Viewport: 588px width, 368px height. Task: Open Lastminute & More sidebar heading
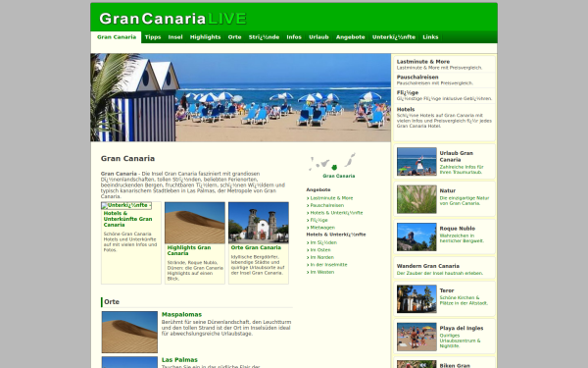[x=423, y=62]
